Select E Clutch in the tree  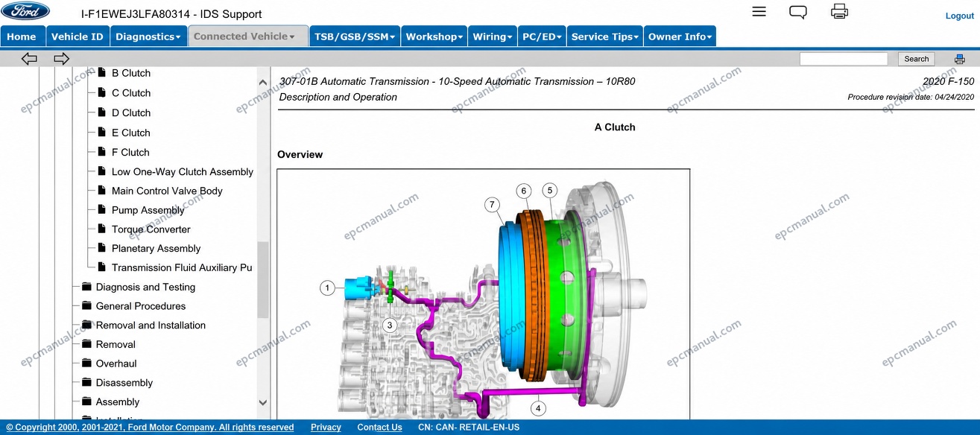(x=130, y=133)
